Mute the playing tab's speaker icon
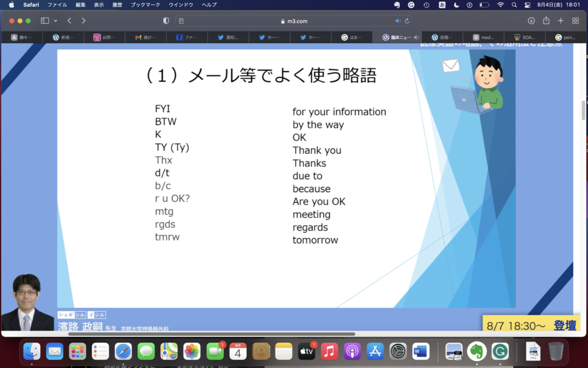 pyautogui.click(x=416, y=37)
